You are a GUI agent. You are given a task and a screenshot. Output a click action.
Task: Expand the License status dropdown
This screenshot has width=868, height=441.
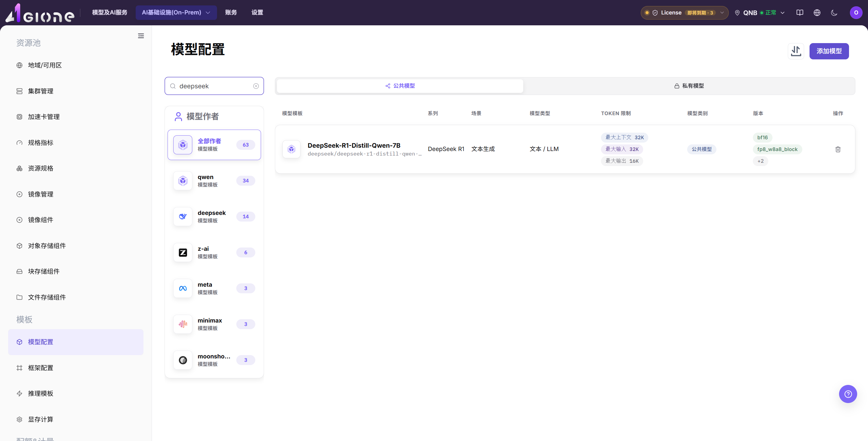click(722, 13)
